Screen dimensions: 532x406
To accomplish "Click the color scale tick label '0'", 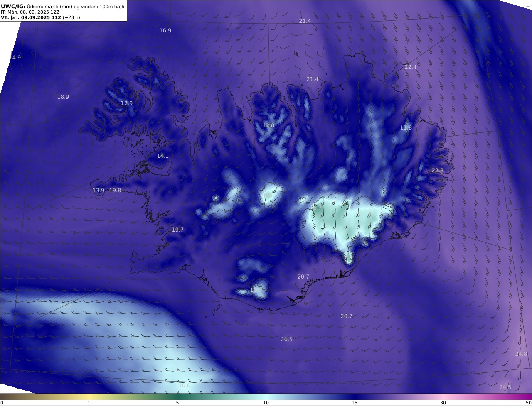I will [x=2, y=403].
